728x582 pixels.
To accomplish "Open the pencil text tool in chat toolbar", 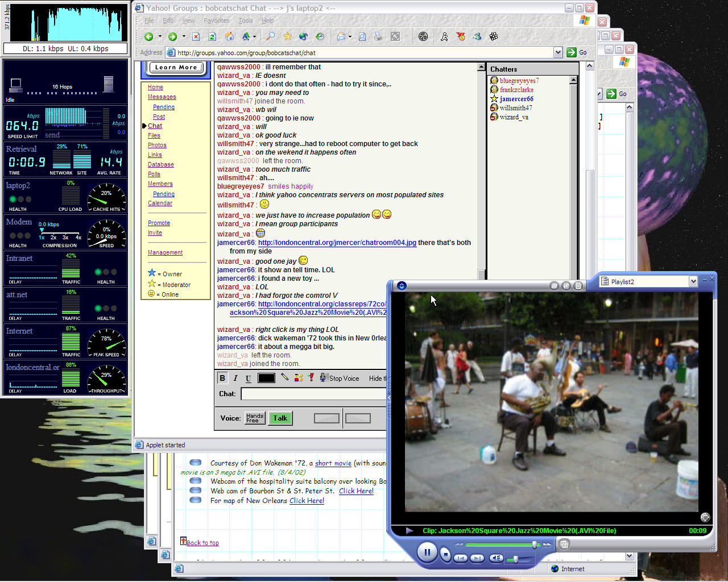I will pyautogui.click(x=284, y=377).
